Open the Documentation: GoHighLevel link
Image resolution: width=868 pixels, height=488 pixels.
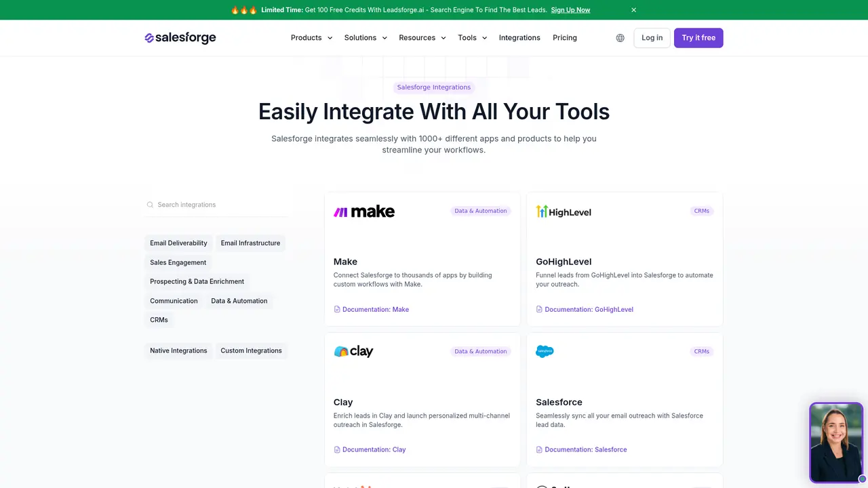(x=589, y=310)
